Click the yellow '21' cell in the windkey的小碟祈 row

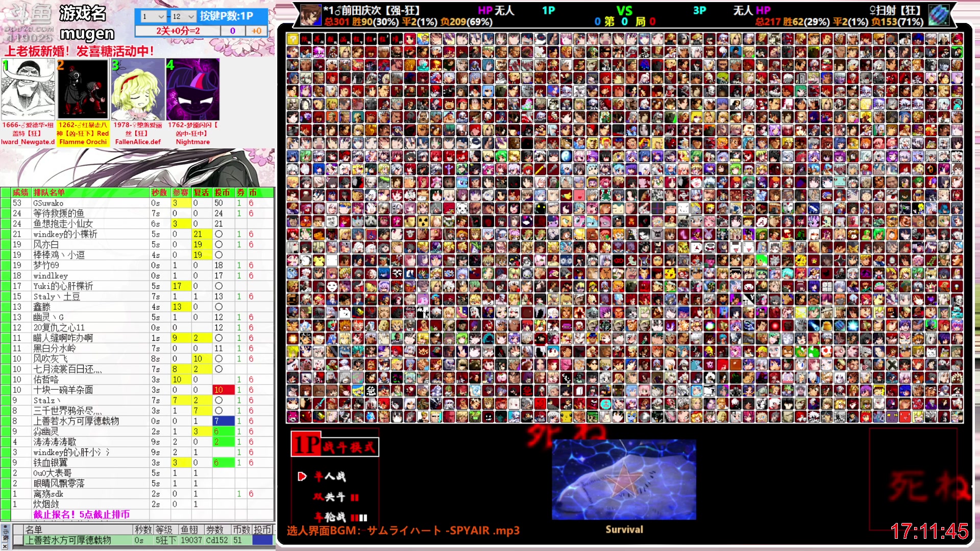202,234
